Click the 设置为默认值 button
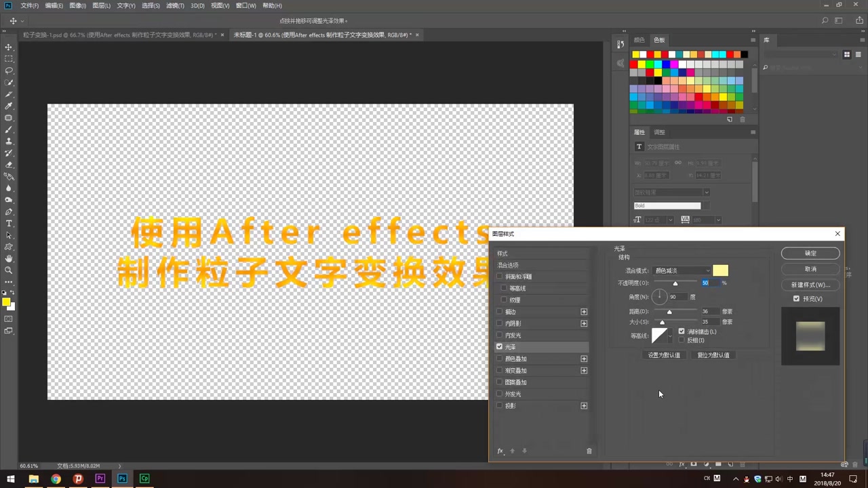The image size is (868, 488). point(664,355)
